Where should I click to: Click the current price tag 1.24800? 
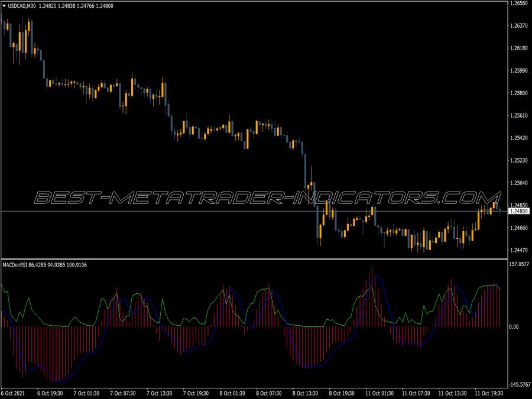tap(519, 212)
